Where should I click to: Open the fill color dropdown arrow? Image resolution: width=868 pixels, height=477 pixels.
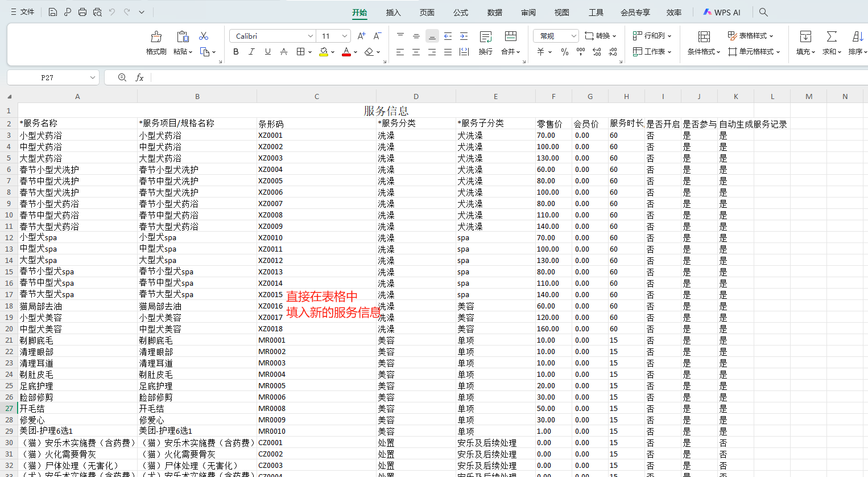coord(333,52)
